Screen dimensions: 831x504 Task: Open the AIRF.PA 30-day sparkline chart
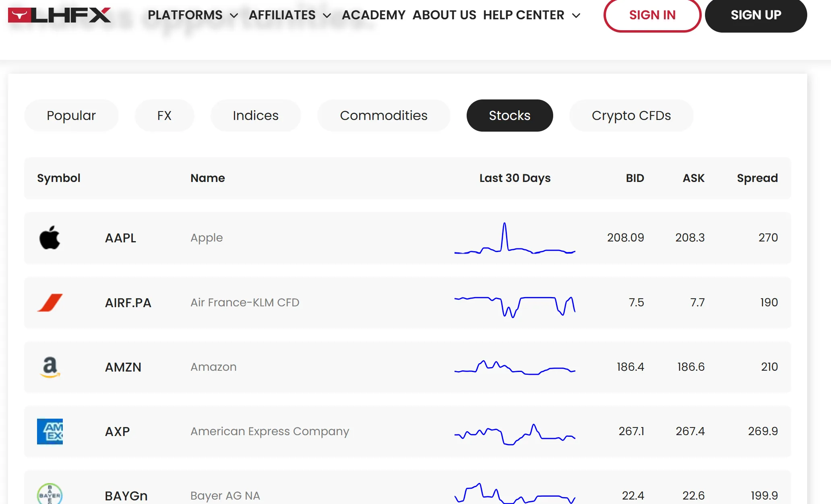click(515, 307)
